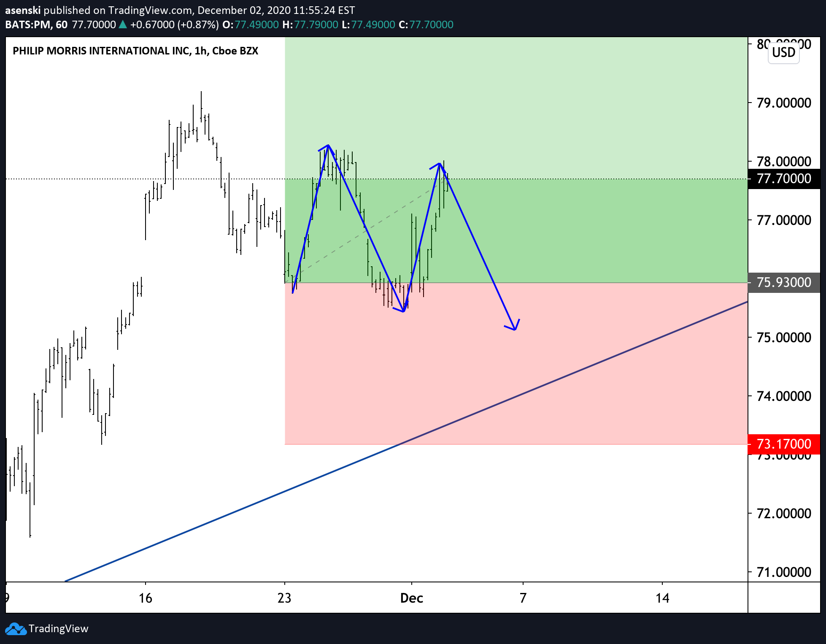826x644 pixels.
Task: Click the green up-triangle price change icon
Action: point(123,24)
